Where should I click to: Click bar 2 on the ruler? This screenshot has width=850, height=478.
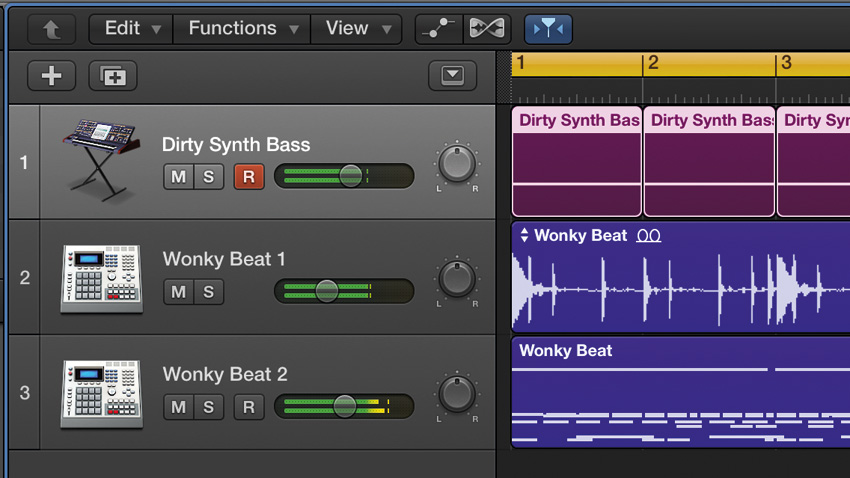[653, 63]
